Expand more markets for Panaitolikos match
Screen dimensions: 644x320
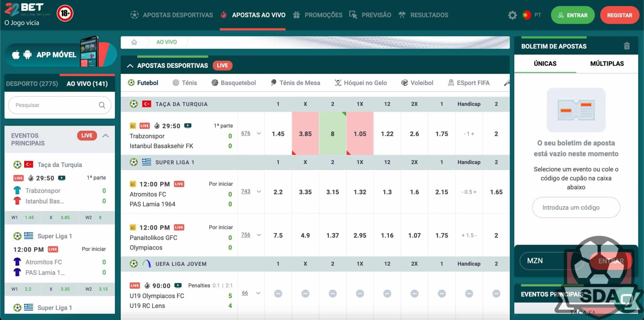pos(259,235)
